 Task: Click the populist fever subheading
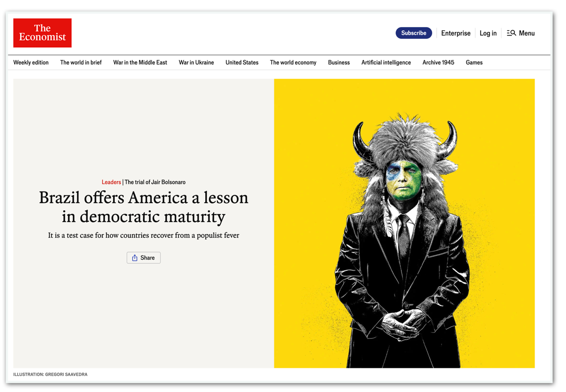(143, 235)
